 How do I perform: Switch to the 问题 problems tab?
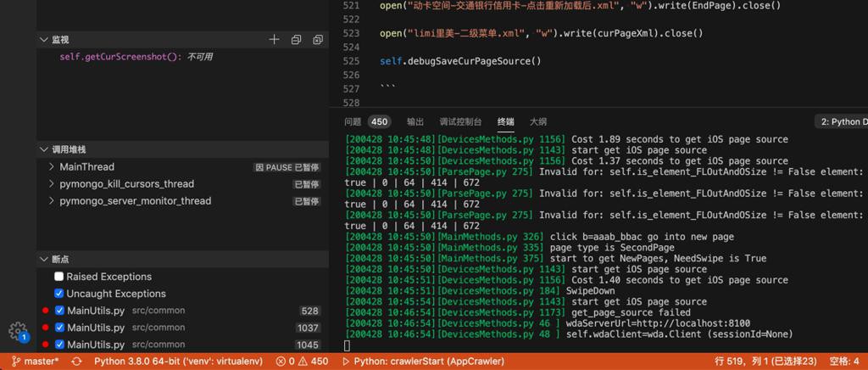(353, 122)
